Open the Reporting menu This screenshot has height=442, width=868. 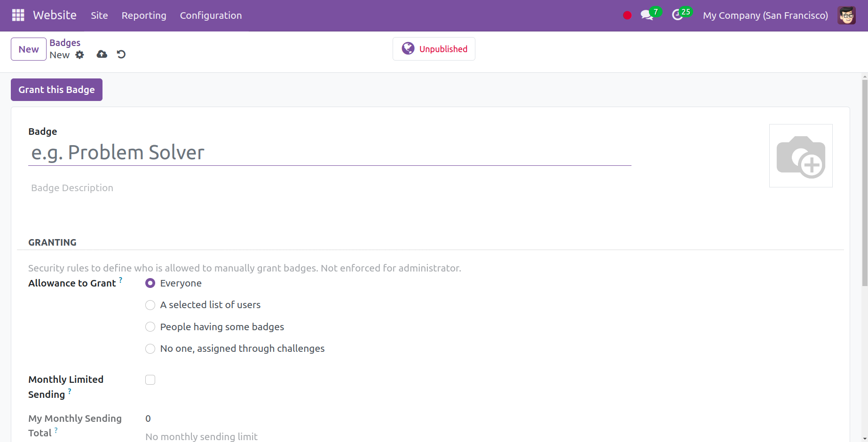[x=144, y=16]
